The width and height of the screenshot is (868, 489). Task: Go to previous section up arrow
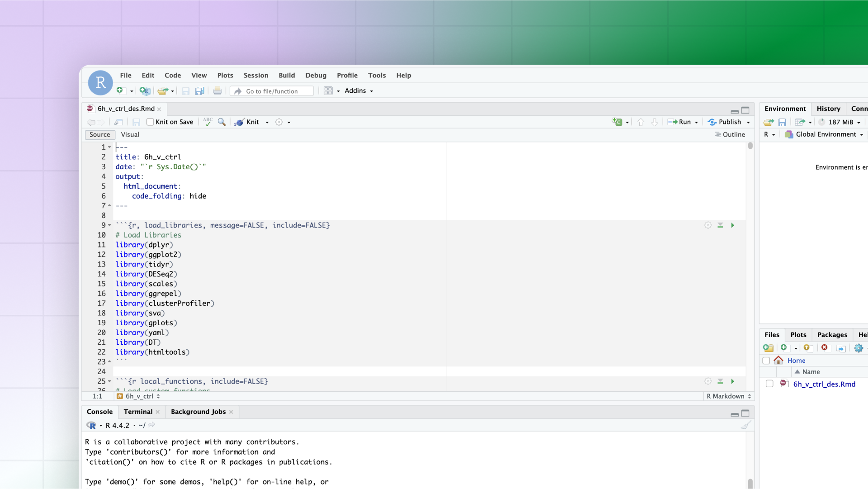pos(641,122)
